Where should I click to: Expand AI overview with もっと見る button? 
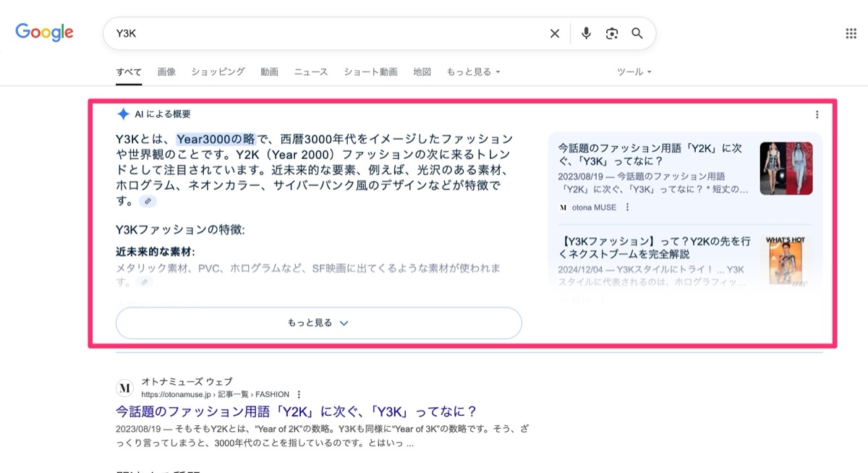[x=318, y=323]
